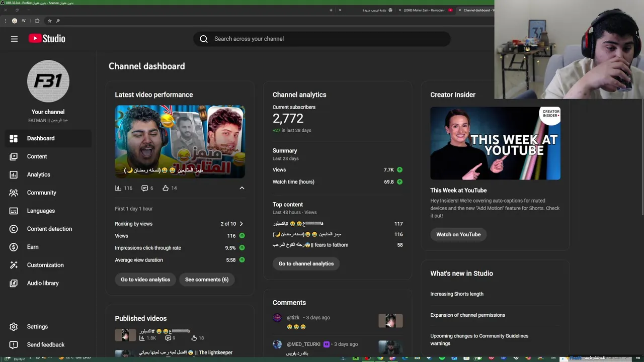Click the likes icon showing 18

[x=194, y=338]
